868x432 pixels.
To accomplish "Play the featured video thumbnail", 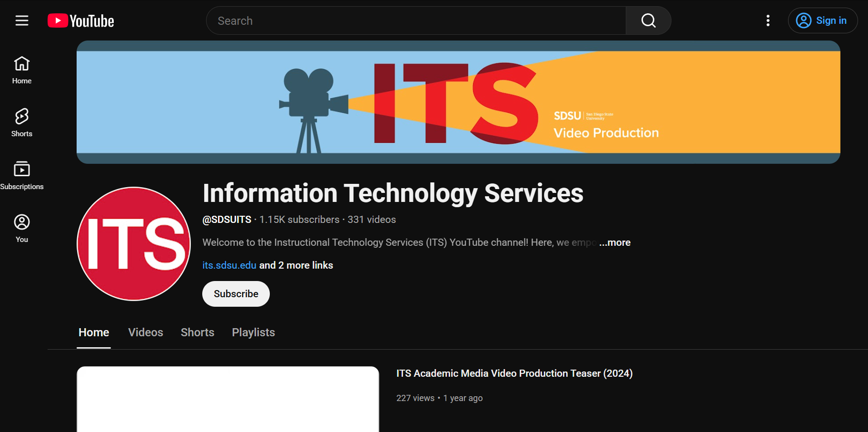I will [x=228, y=399].
